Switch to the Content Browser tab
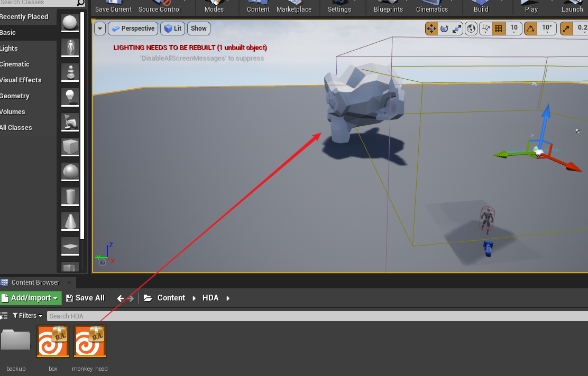Image resolution: width=588 pixels, height=376 pixels. (35, 283)
